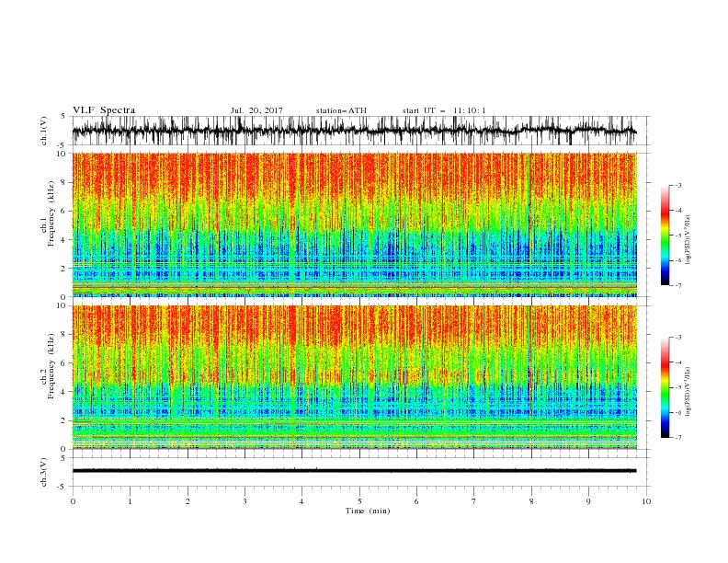The image size is (728, 563).
Task: Pick the ch.1 spectrogram color scale bar
Action: [665, 236]
